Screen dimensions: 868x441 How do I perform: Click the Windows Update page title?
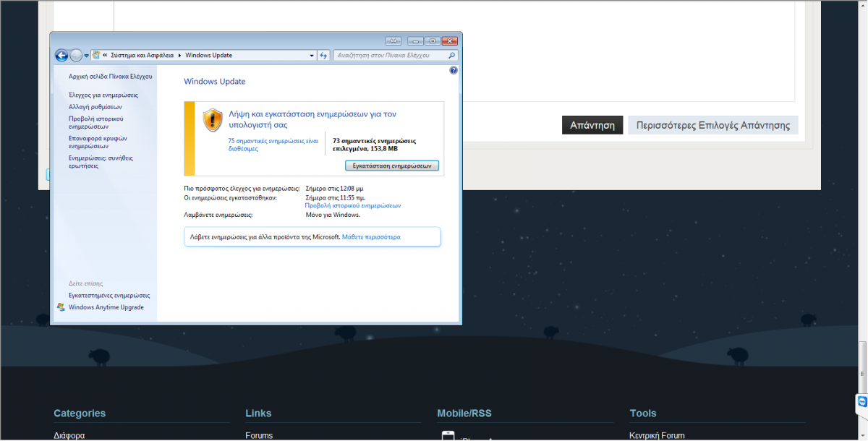[215, 82]
